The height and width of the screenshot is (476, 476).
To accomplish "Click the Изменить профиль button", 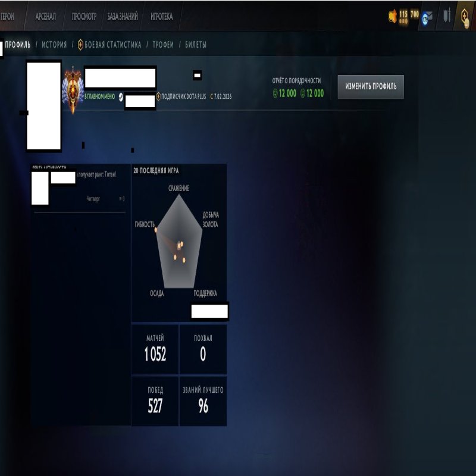I will pos(371,86).
